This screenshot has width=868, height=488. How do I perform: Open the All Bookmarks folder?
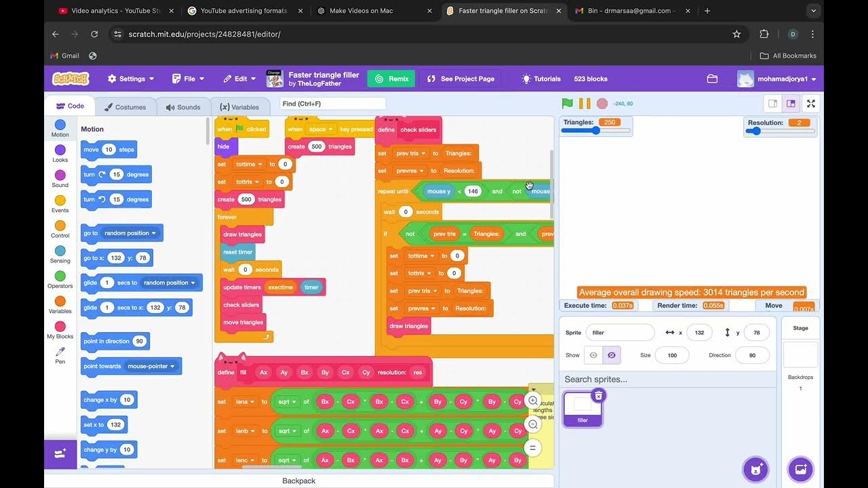click(788, 56)
